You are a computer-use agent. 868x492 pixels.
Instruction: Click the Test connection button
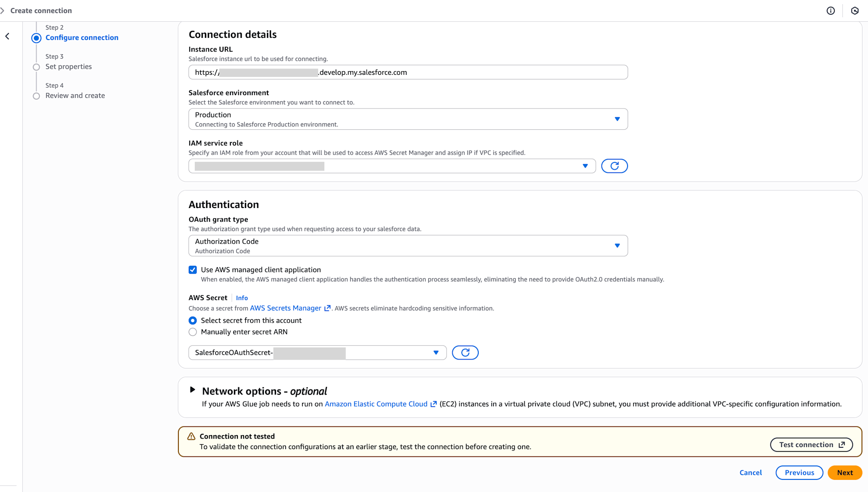(811, 444)
